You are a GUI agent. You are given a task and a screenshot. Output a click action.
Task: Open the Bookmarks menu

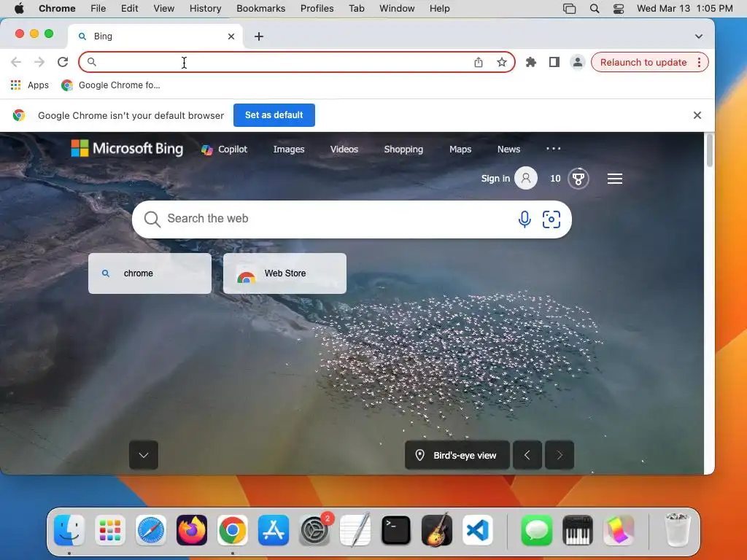tap(260, 9)
